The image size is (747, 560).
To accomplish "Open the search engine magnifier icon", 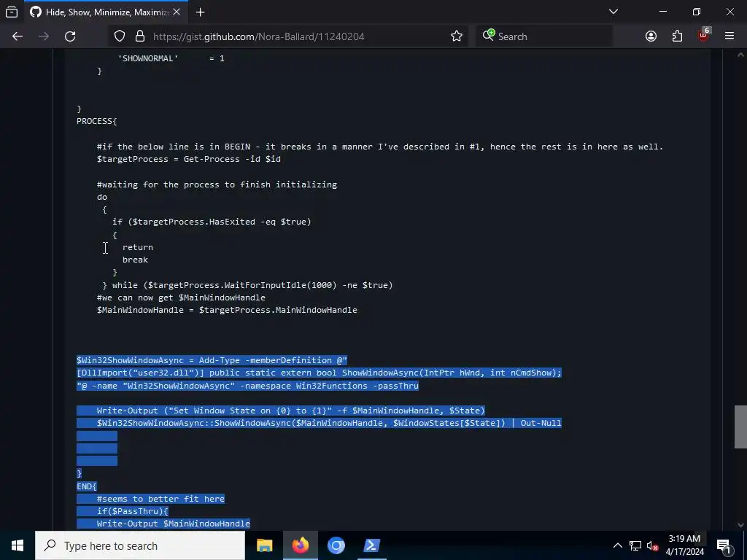I will (488, 35).
